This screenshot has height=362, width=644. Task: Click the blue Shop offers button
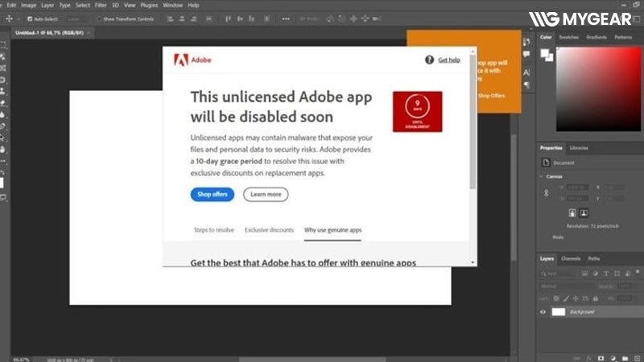pyautogui.click(x=213, y=194)
